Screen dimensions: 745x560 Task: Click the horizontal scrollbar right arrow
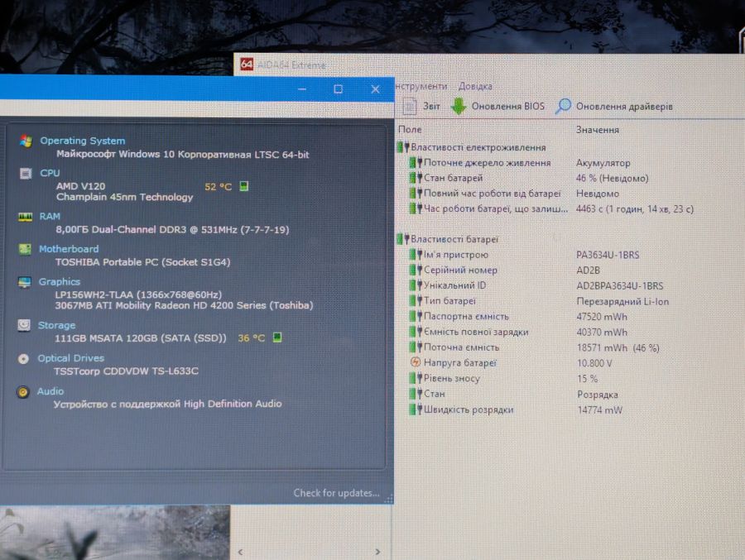(377, 552)
